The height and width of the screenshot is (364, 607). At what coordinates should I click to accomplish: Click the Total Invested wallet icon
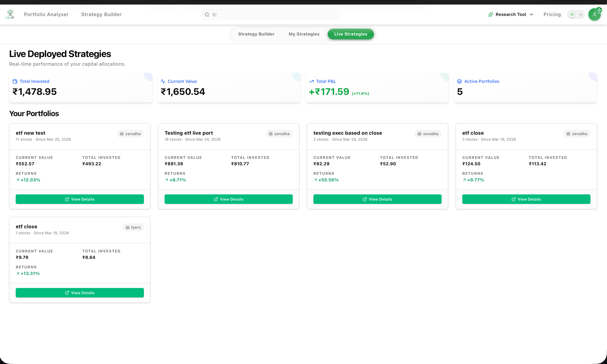pos(15,81)
